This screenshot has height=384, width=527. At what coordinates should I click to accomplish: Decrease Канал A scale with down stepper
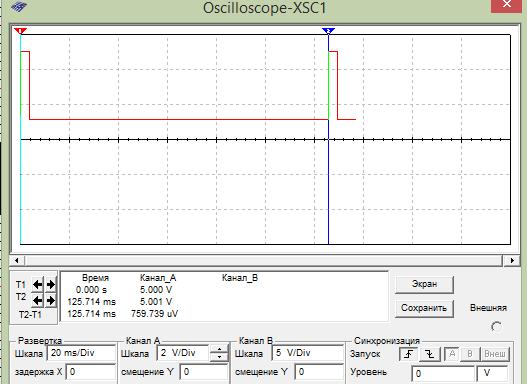click(x=219, y=357)
